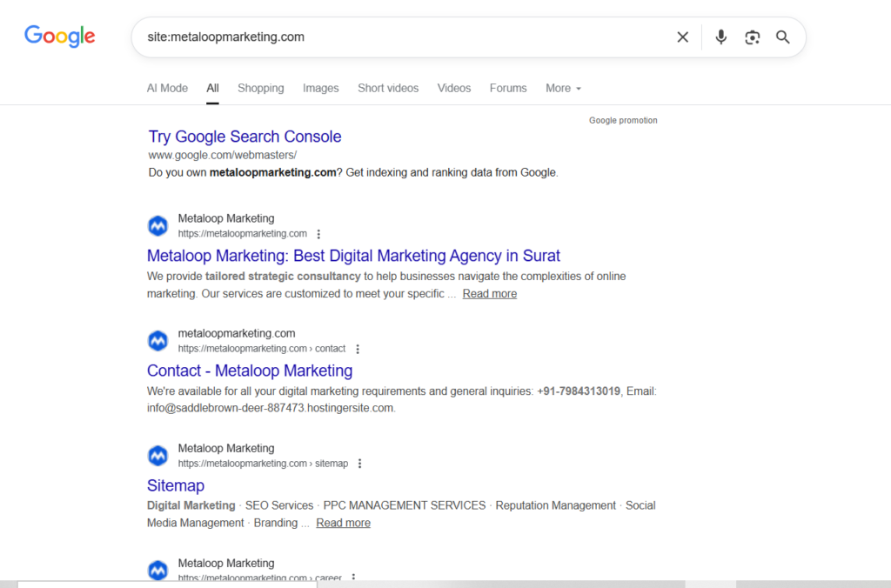Click the Metaloop Marketing site favicon

point(157,225)
